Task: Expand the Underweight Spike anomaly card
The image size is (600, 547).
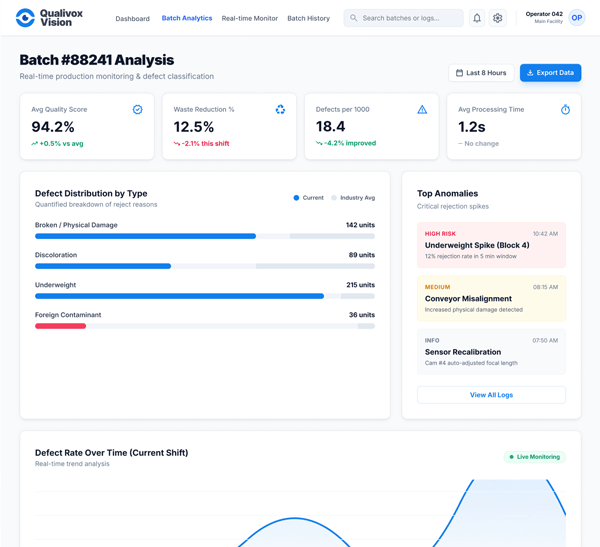Action: (491, 245)
